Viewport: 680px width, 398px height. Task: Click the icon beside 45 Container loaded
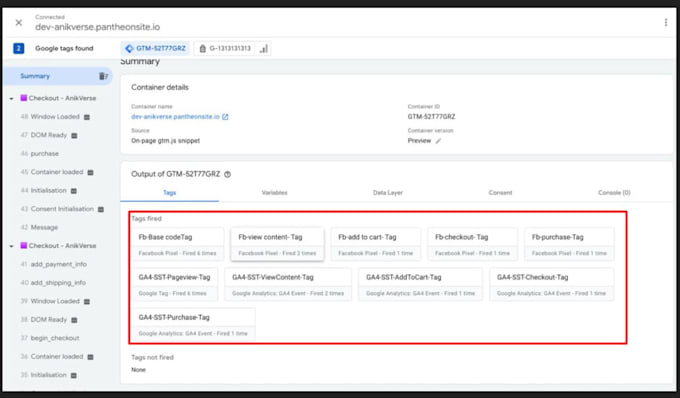pyautogui.click(x=90, y=173)
